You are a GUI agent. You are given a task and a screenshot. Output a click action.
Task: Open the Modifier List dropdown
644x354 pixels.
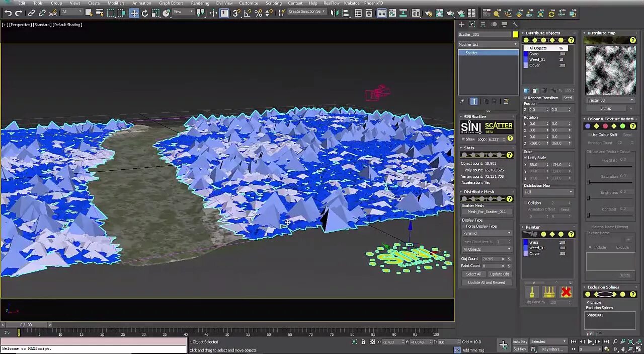click(488, 44)
